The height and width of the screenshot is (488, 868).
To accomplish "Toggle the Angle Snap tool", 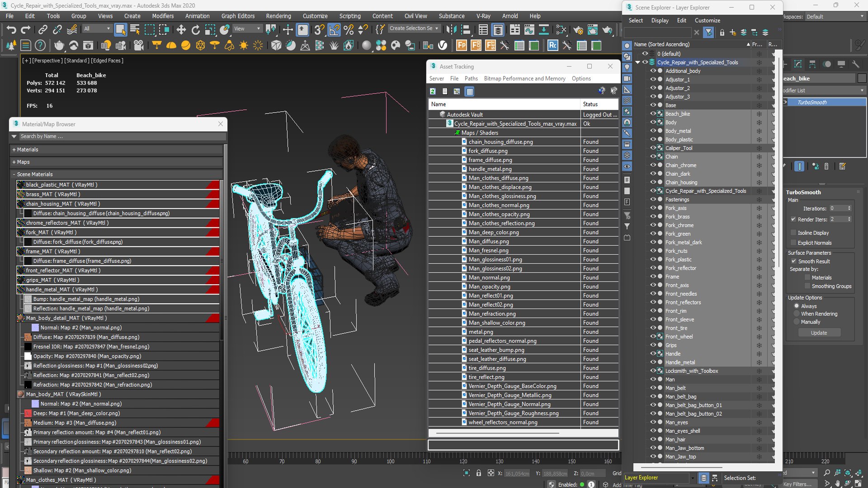I will click(334, 30).
